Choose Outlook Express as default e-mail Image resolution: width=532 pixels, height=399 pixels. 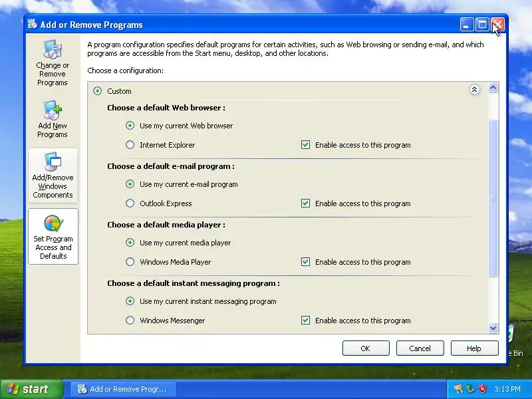(x=130, y=203)
